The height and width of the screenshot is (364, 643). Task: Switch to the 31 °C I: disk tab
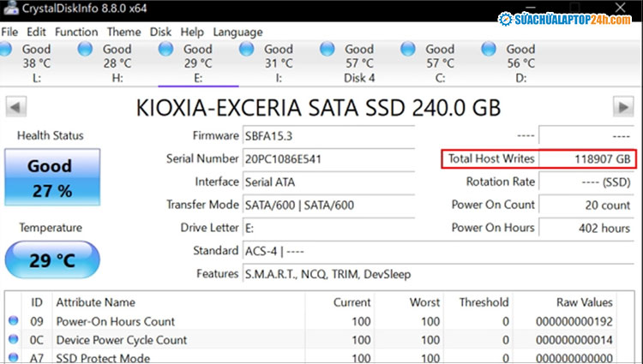[279, 63]
